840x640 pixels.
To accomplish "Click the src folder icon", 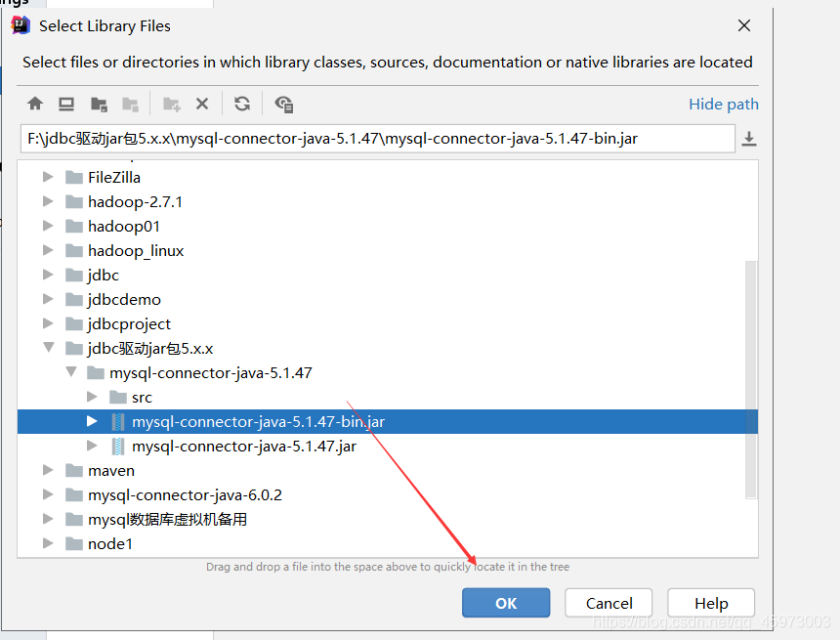I will (118, 397).
